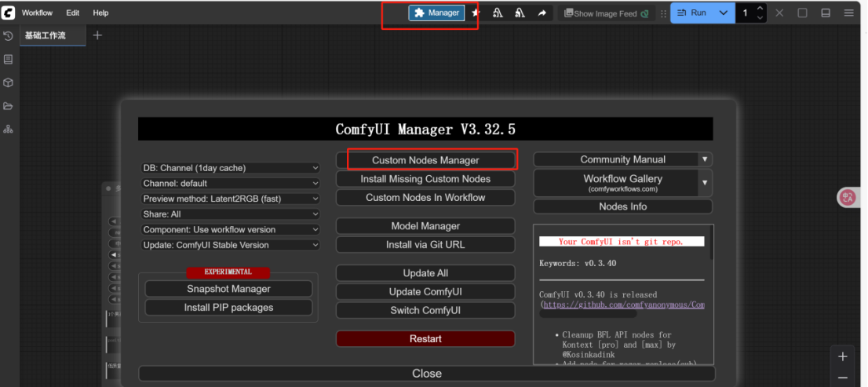Click the "Your ComfyUI isn't git repo." notice
The height and width of the screenshot is (387, 868).
click(621, 242)
